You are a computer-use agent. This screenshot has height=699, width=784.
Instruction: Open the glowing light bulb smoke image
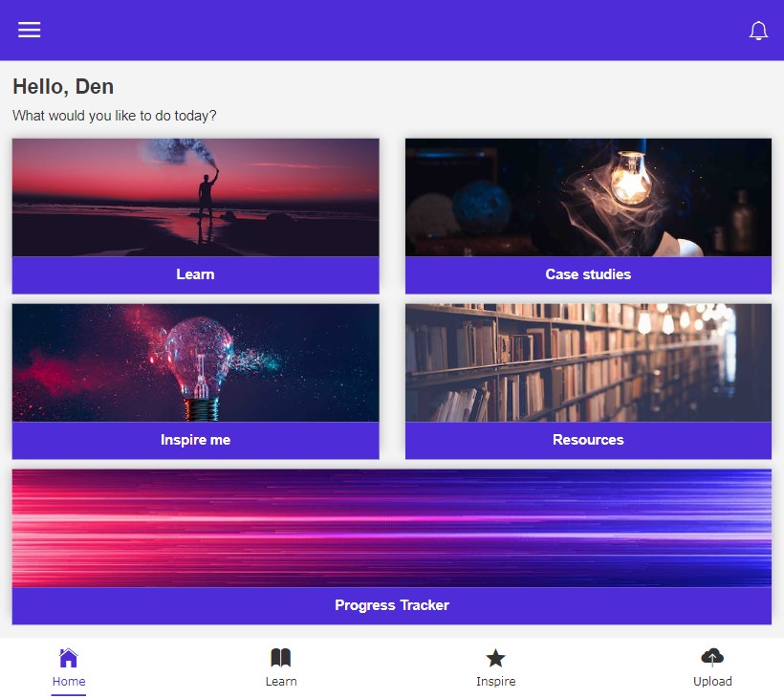pos(588,197)
